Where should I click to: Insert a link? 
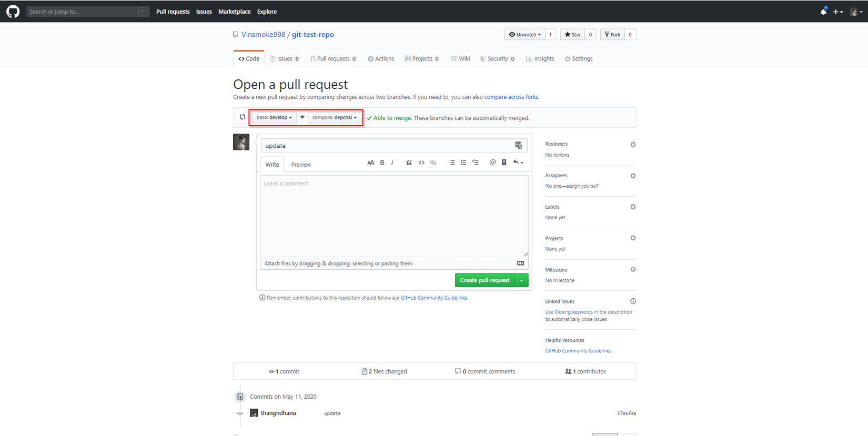coord(433,163)
